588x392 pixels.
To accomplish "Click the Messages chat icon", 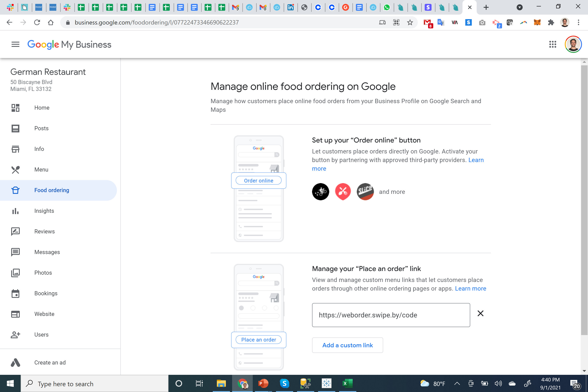I will click(x=15, y=252).
